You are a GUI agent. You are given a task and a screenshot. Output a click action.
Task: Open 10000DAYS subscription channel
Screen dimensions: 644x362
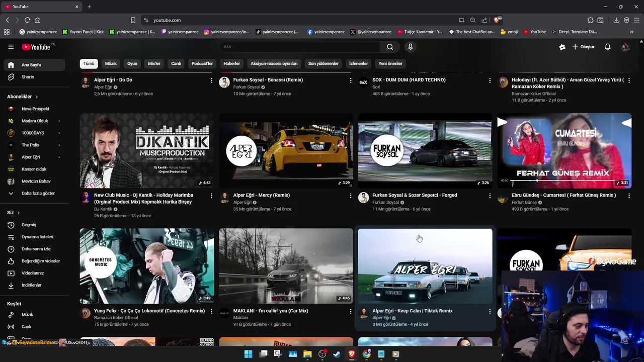[34, 133]
